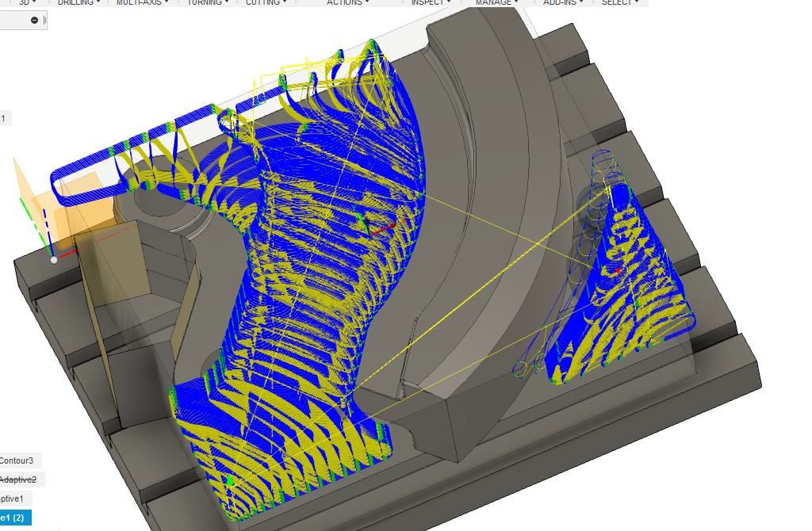Viewport: 812px width, 531px height.
Task: Expand the INSPECT toolbar menu
Action: point(431,2)
